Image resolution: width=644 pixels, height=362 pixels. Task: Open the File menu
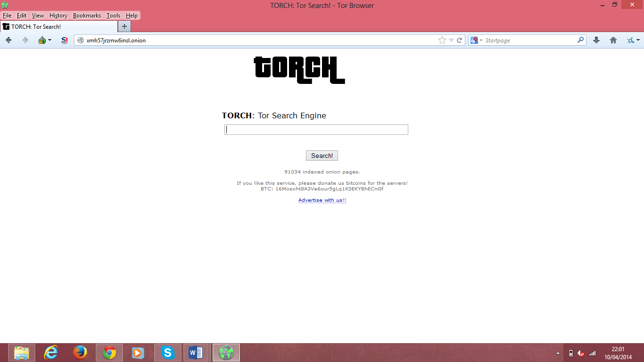click(7, 16)
